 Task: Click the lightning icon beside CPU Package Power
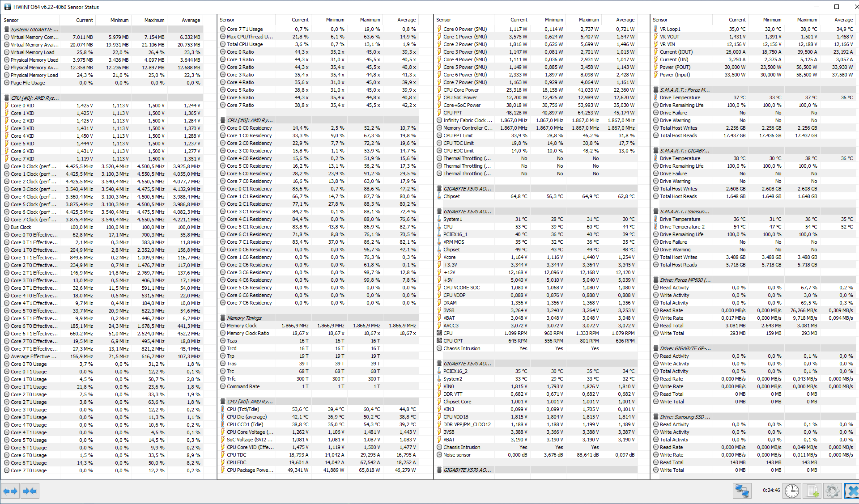click(223, 470)
